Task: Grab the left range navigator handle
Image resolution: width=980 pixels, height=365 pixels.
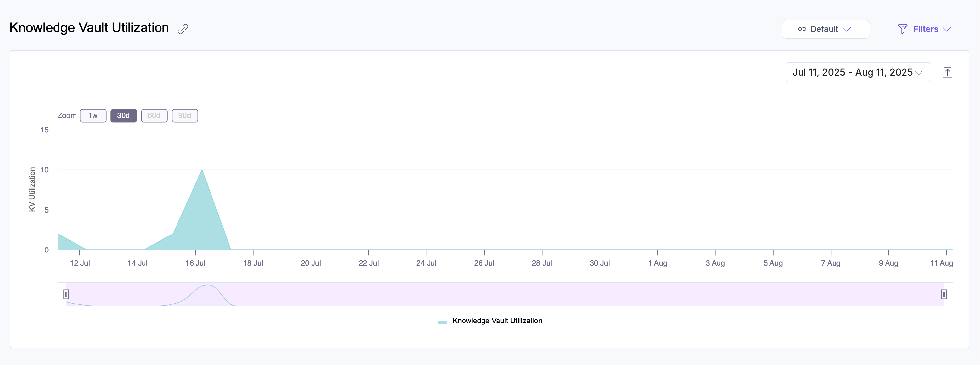Action: pos(66,294)
